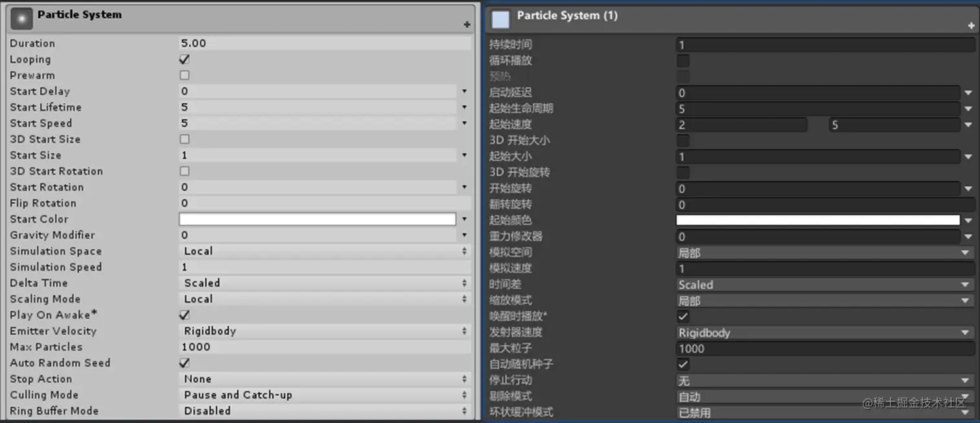Open the 启动延迟 mode dropdown arrow
Image resolution: width=980 pixels, height=423 pixels.
(x=968, y=93)
